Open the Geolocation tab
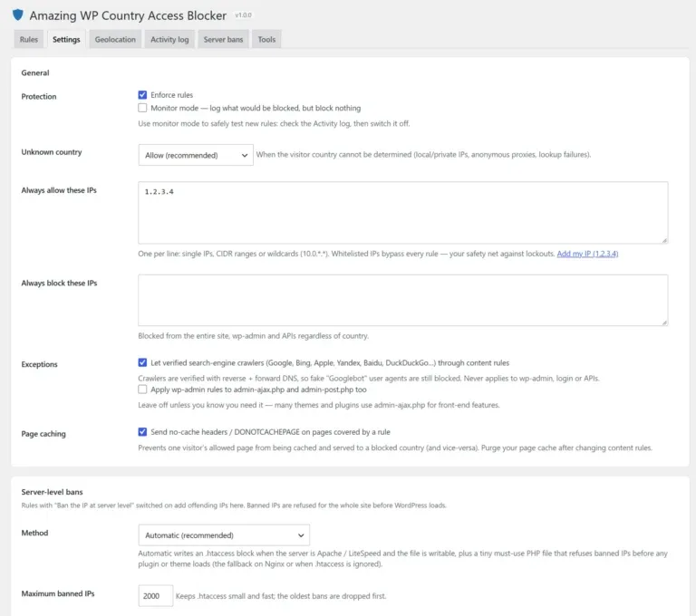The height and width of the screenshot is (616, 696). (115, 39)
